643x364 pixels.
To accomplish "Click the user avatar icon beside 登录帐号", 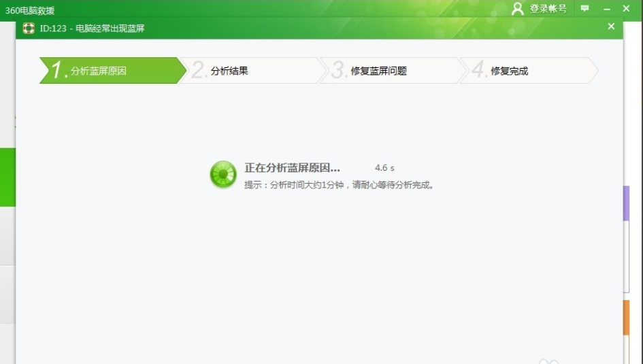I will (x=518, y=9).
